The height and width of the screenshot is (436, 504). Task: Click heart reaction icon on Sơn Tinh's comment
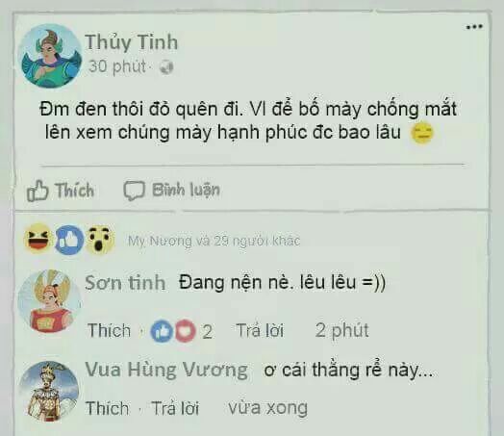186,331
